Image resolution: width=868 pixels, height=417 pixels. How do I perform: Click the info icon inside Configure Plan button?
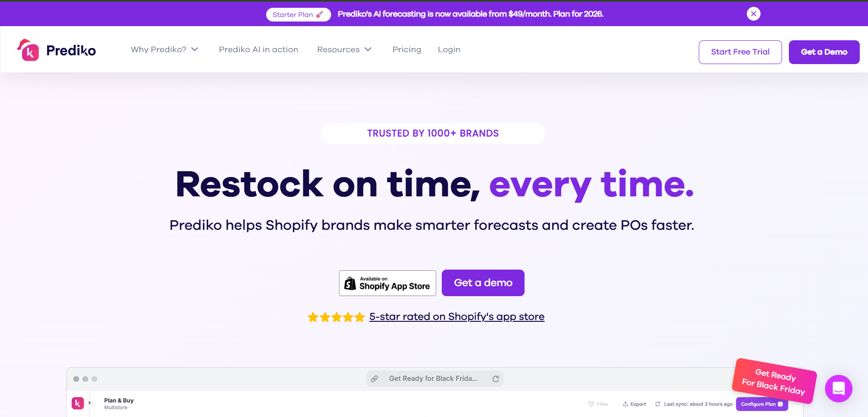780,404
